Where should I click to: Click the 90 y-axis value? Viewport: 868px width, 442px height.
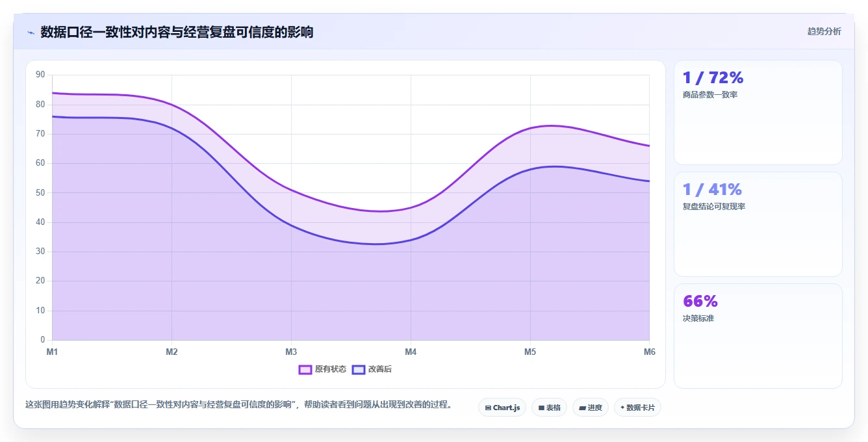(40, 75)
